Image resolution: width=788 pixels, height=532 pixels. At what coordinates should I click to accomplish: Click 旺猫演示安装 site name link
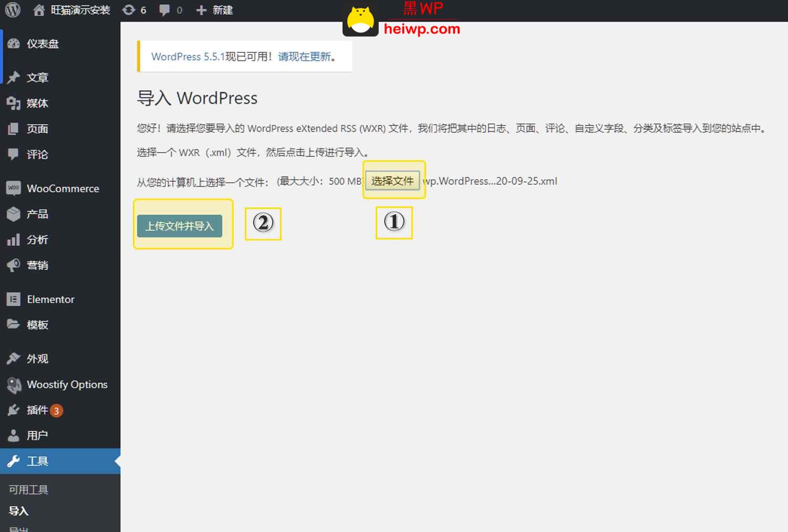point(80,10)
